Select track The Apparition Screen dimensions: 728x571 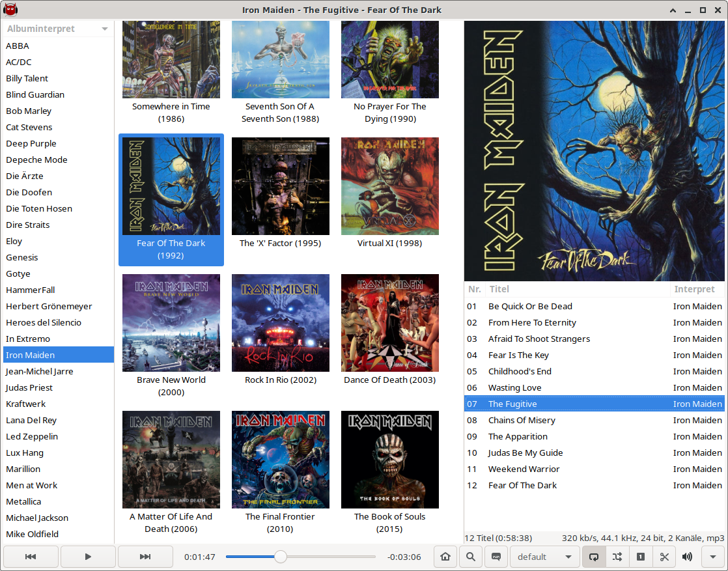pos(595,436)
